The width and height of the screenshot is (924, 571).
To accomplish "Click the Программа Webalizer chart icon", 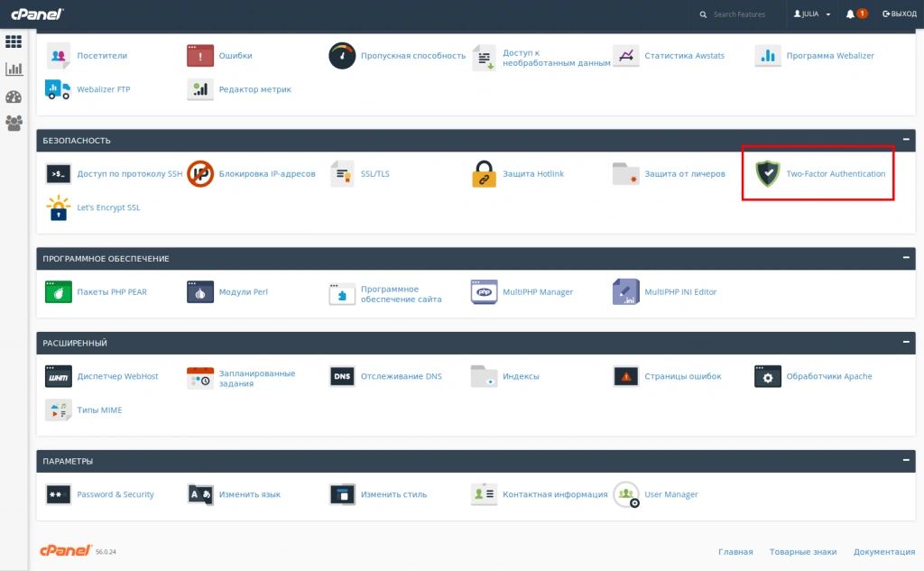I will (768, 56).
